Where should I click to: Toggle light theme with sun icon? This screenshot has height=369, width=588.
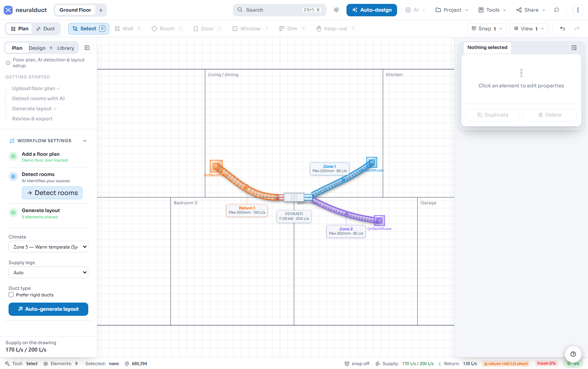tap(336, 10)
